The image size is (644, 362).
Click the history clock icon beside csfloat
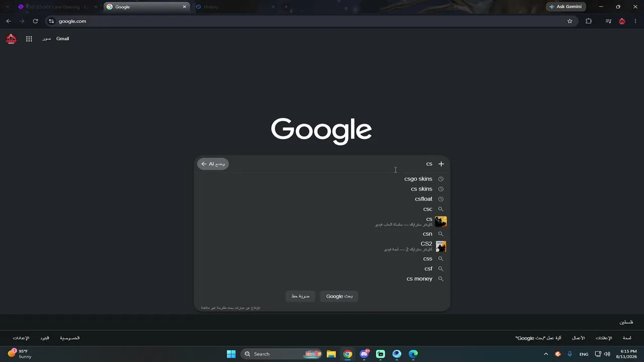pos(441,199)
